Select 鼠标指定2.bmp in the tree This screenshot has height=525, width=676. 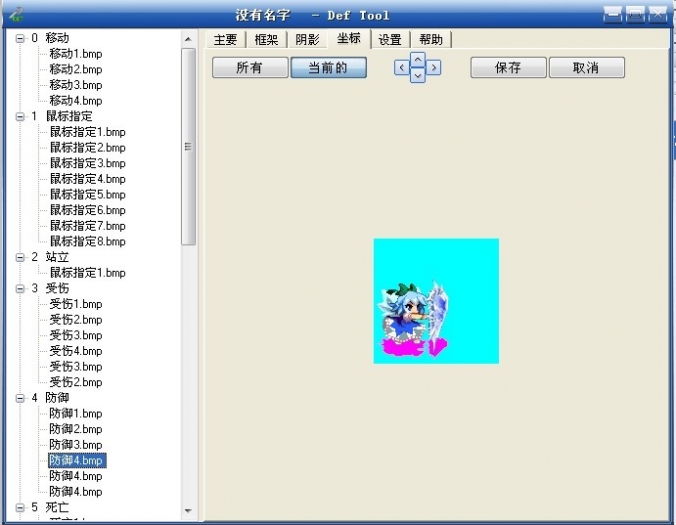coord(88,147)
